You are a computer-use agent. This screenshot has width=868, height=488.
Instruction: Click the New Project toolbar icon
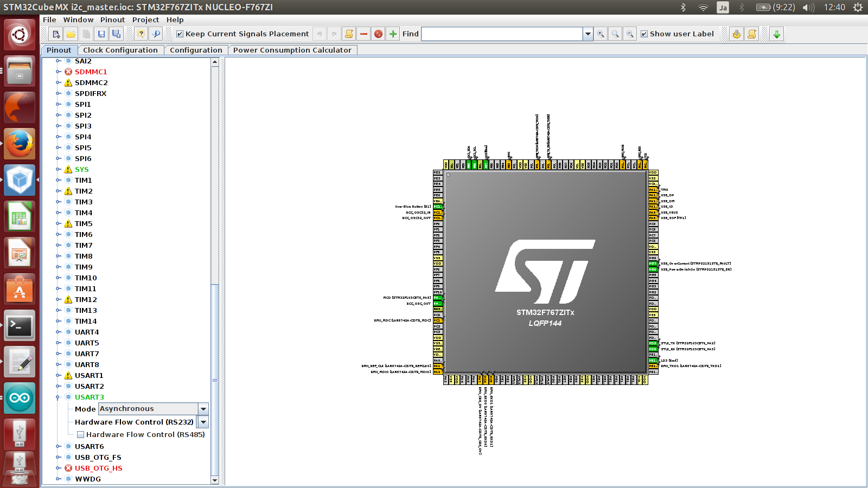click(56, 34)
